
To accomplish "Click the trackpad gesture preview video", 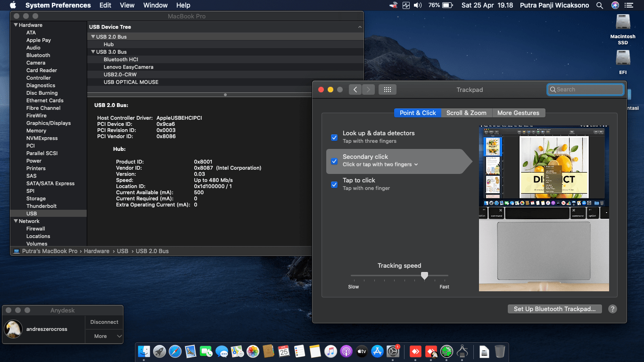I will 544,208.
